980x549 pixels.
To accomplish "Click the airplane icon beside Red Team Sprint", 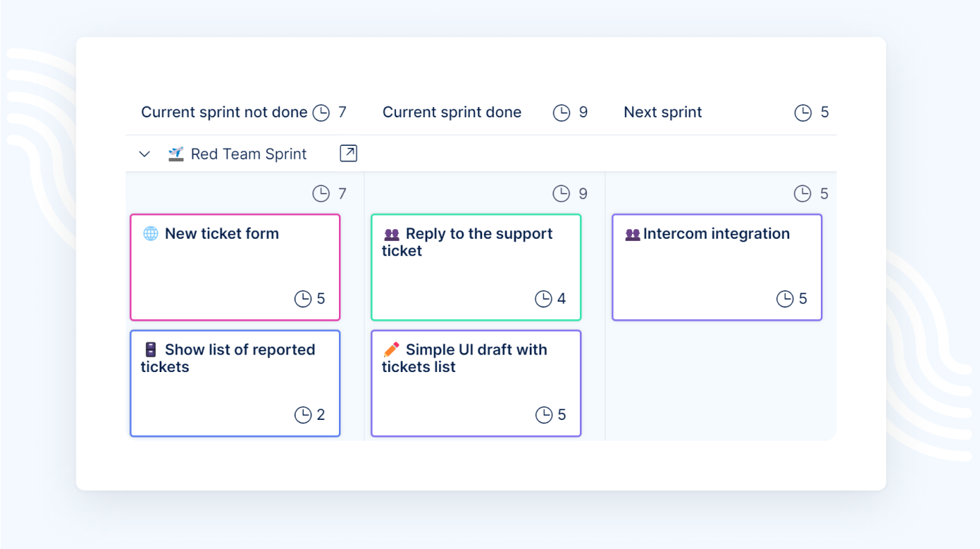I will [176, 154].
